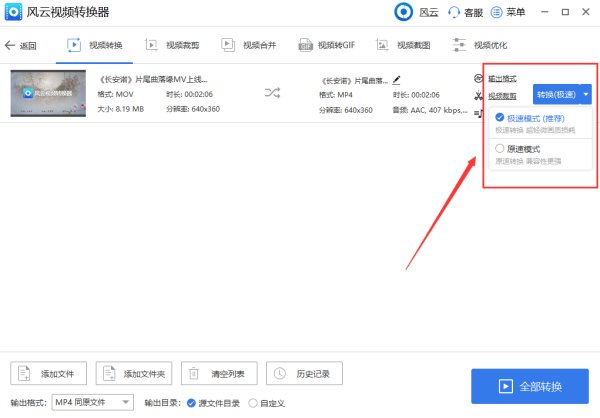Image resolution: width=600 pixels, height=418 pixels.
Task: Open 历史记录 history
Action: (x=304, y=373)
